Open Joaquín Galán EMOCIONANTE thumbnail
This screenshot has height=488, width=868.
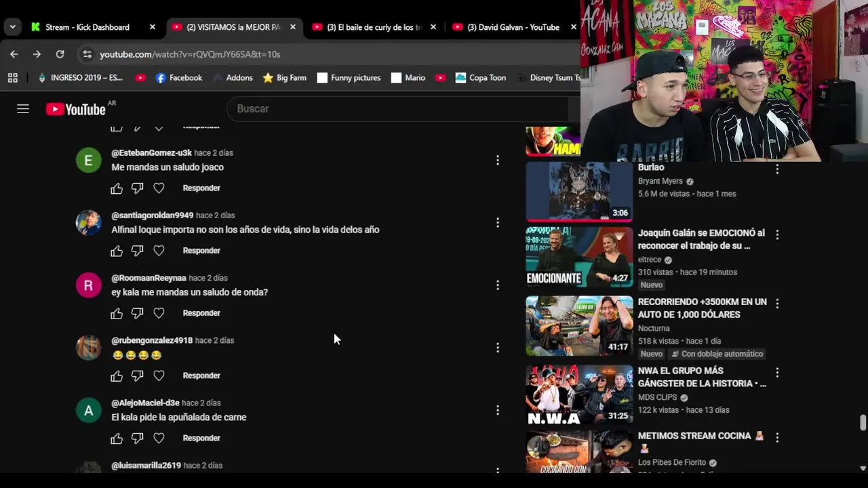click(x=579, y=257)
